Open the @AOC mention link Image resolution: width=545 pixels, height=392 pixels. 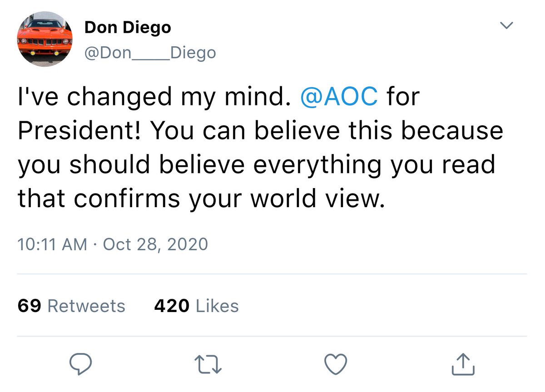339,96
